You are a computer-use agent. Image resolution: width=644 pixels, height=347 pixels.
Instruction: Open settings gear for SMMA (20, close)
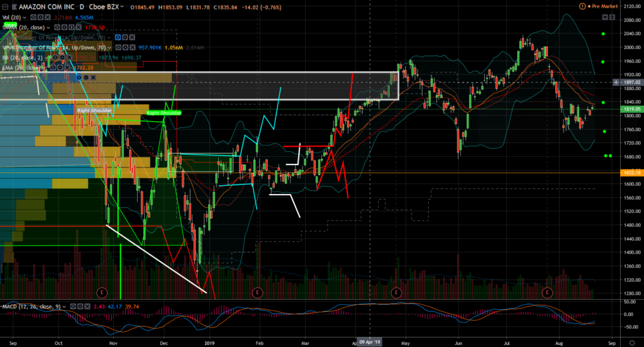tap(65, 28)
